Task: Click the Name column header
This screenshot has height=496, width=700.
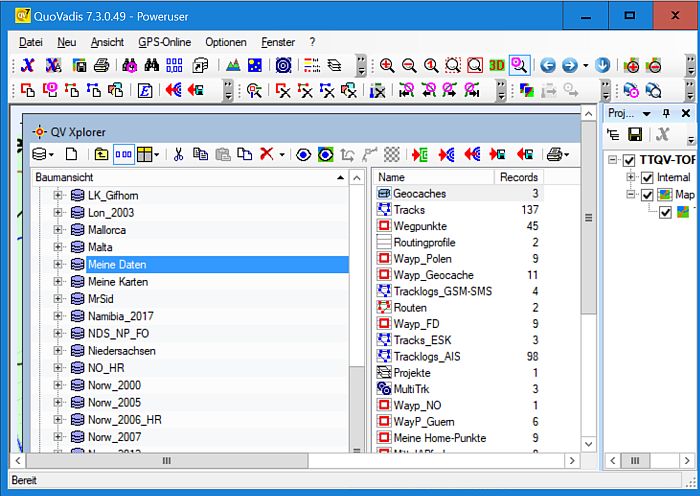Action: (x=434, y=177)
